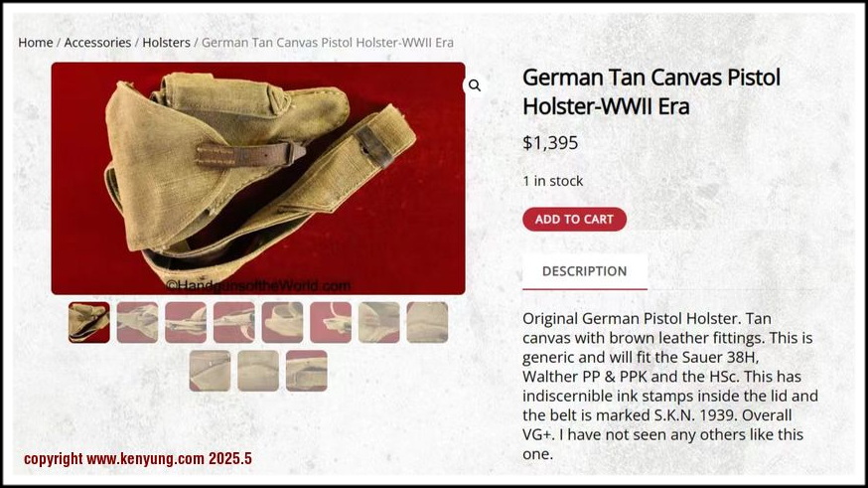This screenshot has width=868, height=488.
Task: Select the first gallery thumbnail
Action: pyautogui.click(x=89, y=322)
